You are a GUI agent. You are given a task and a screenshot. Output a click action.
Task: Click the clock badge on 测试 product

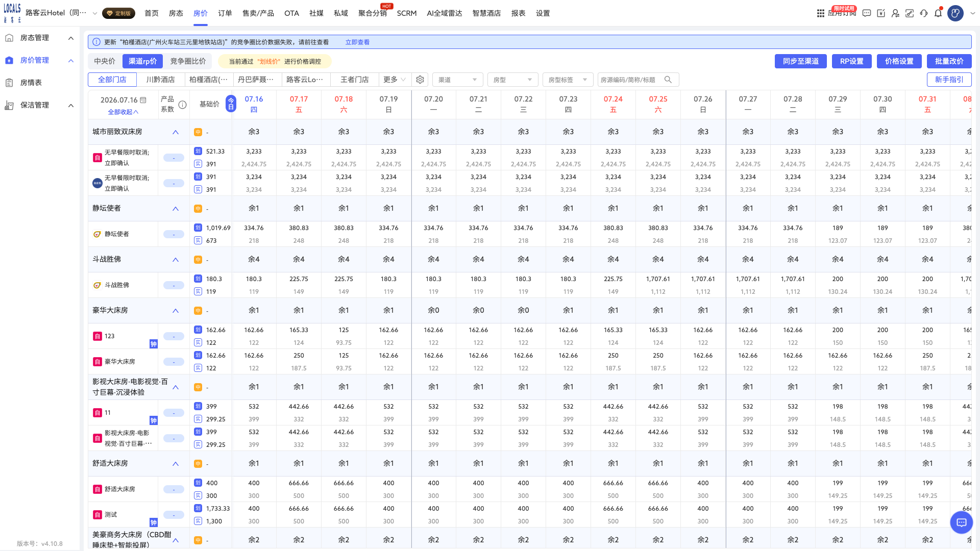click(154, 522)
